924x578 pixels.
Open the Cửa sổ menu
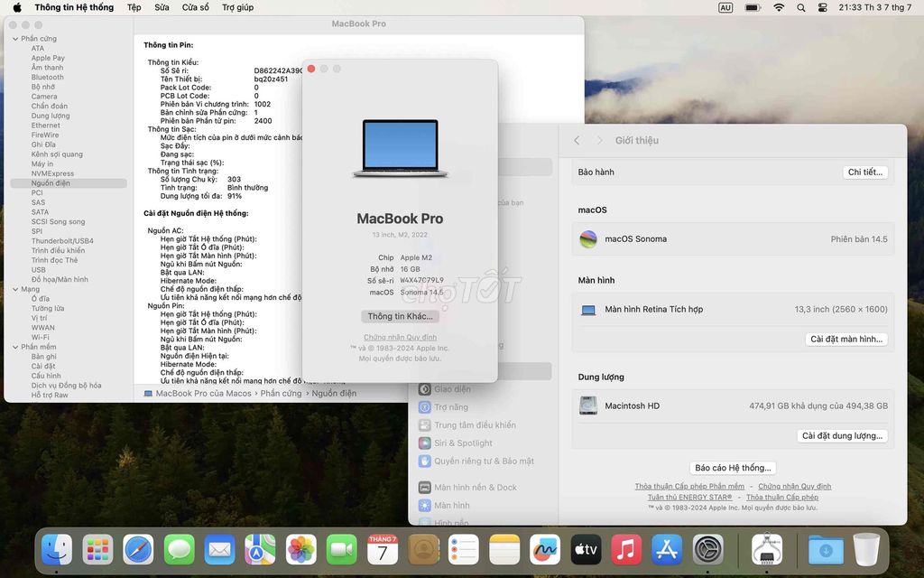pos(196,7)
